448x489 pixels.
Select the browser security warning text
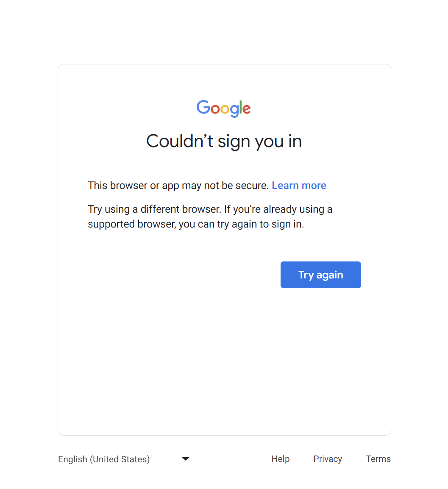[177, 185]
